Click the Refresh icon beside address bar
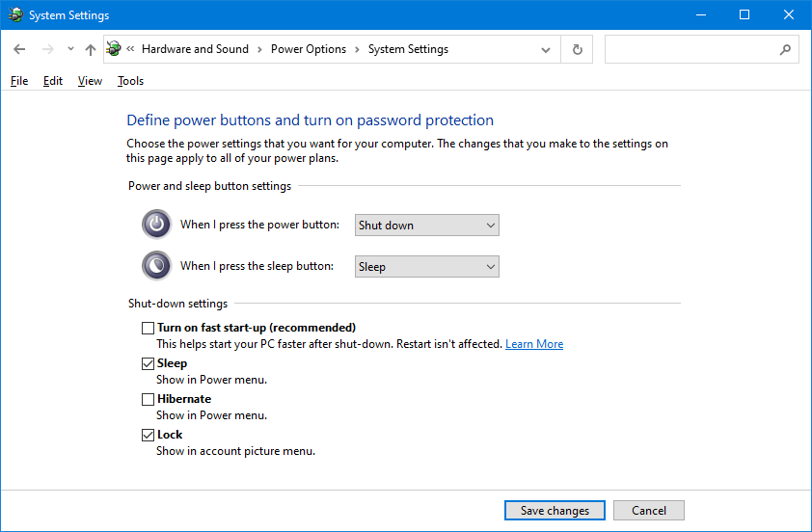812x532 pixels. pos(578,49)
